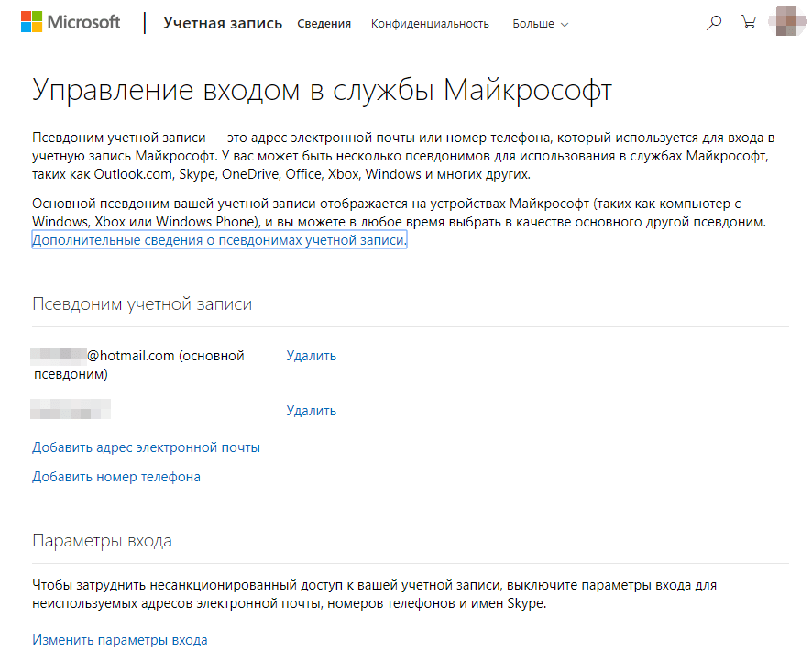Click the Параметры входа section heading
The width and height of the screenshot is (812, 651).
click(x=102, y=541)
